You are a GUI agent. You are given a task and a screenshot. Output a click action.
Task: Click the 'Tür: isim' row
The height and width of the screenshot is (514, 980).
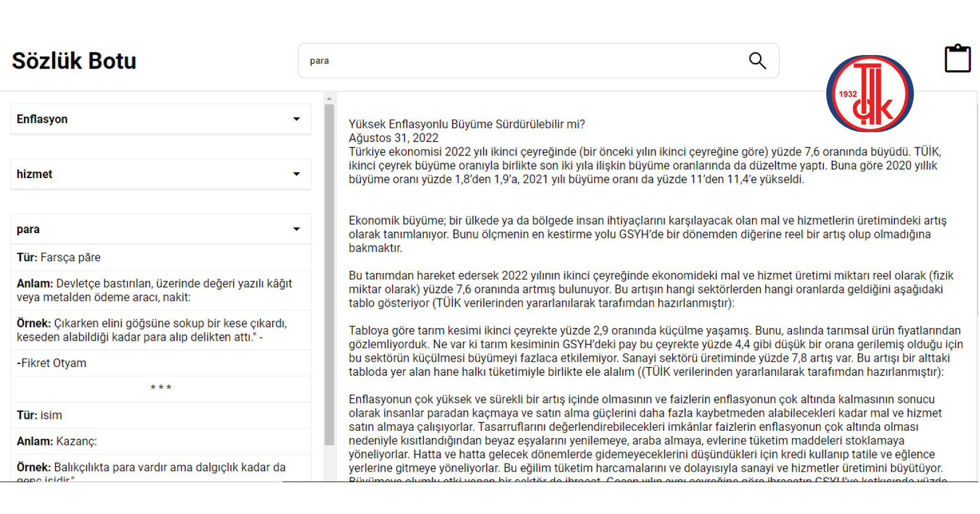(x=160, y=415)
